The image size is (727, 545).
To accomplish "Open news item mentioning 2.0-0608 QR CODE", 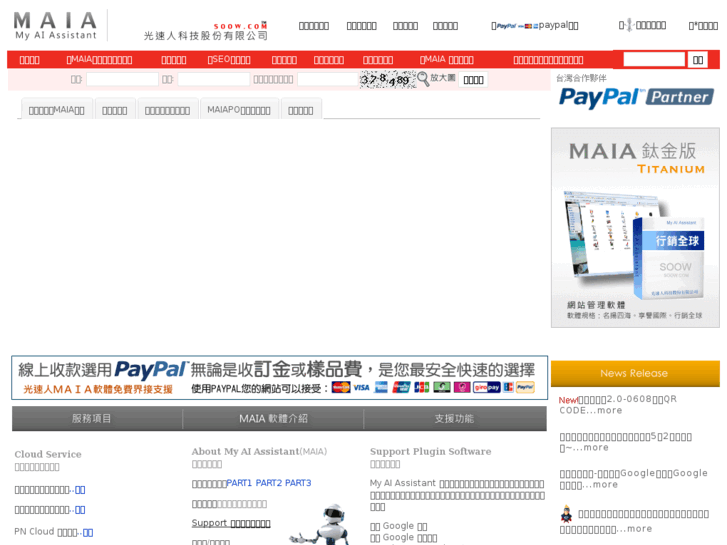I will (618, 404).
